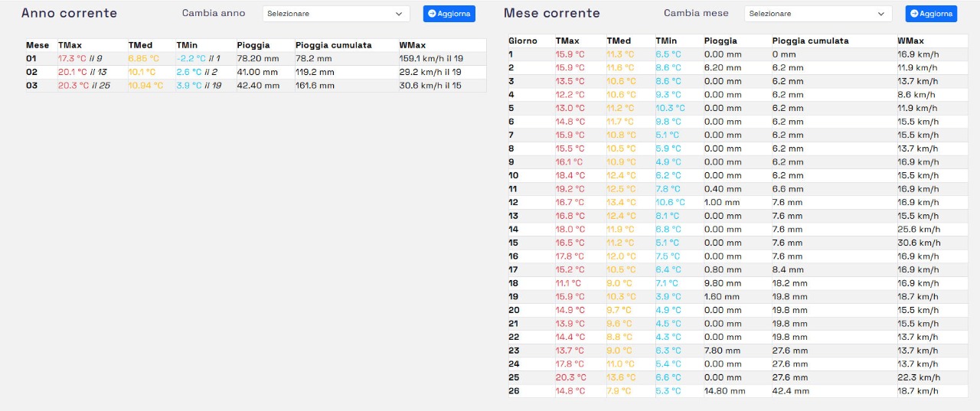Click the Mese column header in the yearly table
This screenshot has height=411, width=980.
[x=37, y=45]
